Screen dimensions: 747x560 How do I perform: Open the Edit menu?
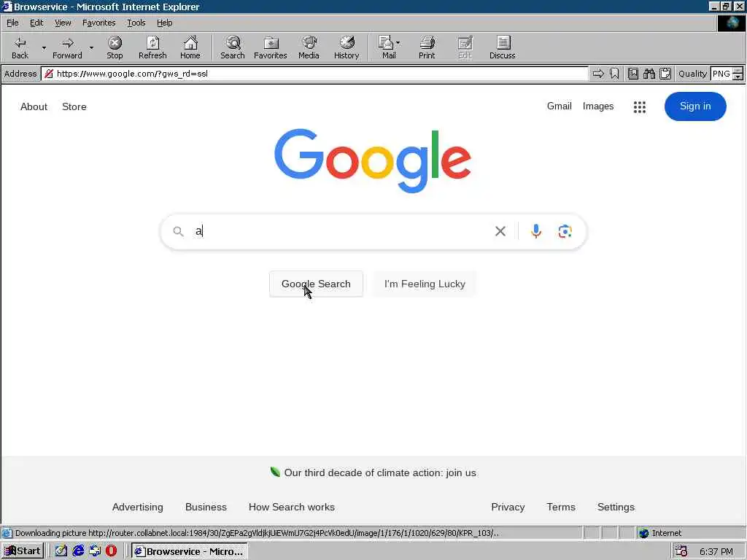(x=36, y=23)
